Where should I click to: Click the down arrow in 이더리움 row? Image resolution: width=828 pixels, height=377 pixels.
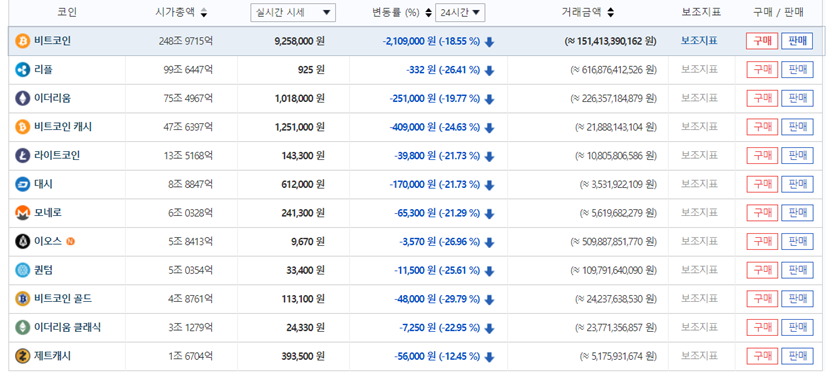click(489, 99)
